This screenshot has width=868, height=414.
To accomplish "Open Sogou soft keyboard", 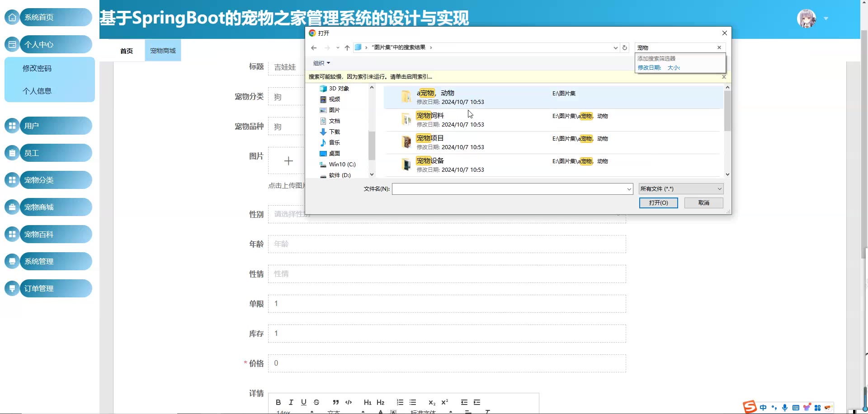I will (x=796, y=408).
